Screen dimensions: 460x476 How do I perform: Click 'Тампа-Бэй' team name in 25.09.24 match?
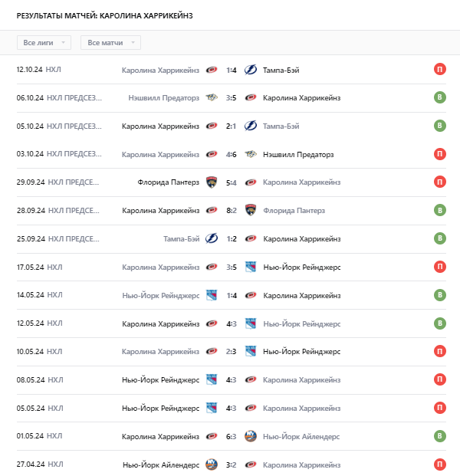[x=181, y=238]
